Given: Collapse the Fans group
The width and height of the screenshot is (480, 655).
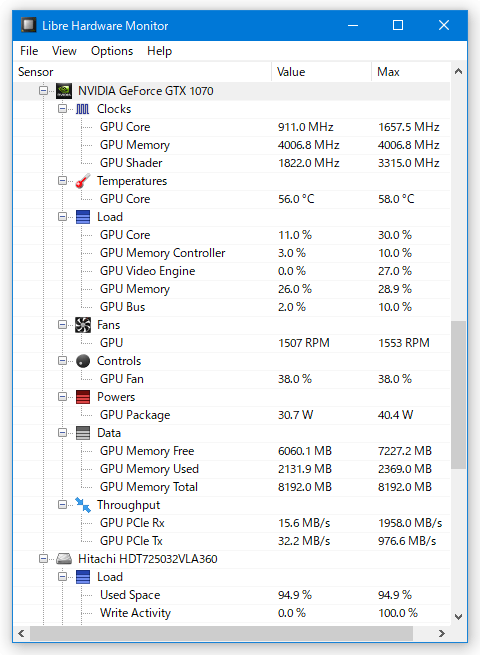Looking at the screenshot, I should point(62,324).
